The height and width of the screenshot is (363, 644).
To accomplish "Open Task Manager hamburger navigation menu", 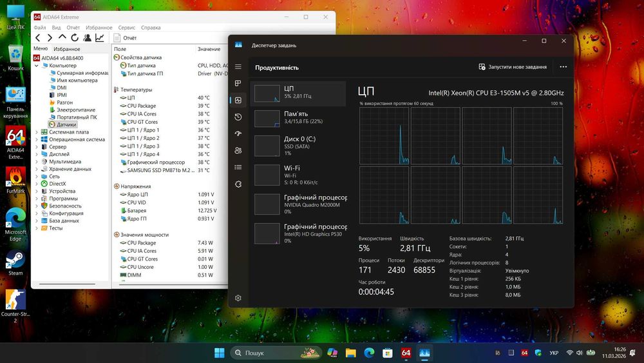I will [238, 66].
